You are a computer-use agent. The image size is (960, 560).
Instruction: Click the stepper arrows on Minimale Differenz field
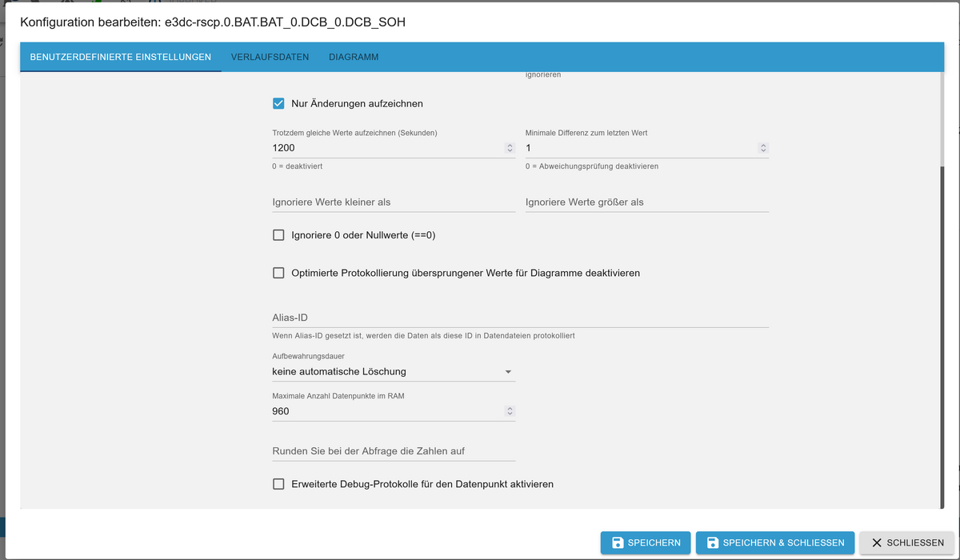click(x=763, y=148)
